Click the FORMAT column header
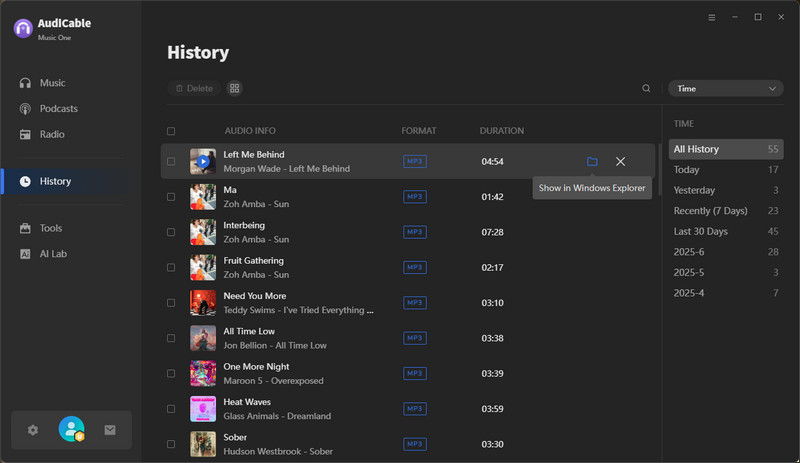Viewport: 800px width, 463px height. point(419,131)
